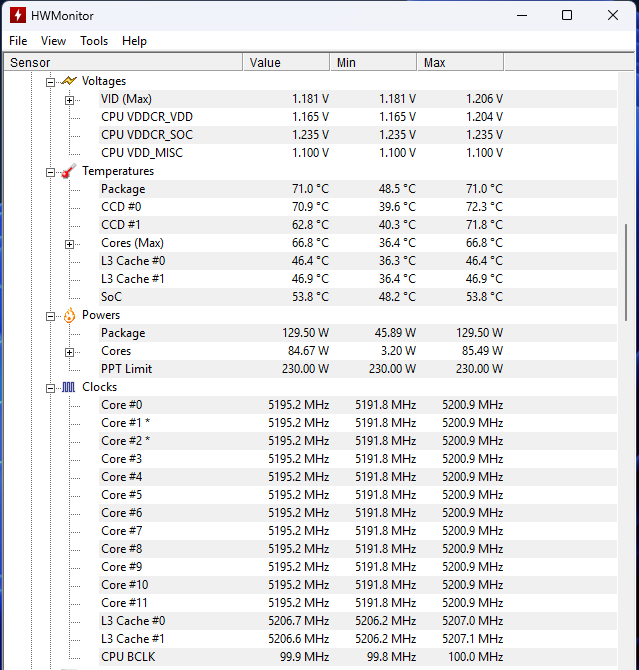Viewport: 639px width, 670px height.
Task: Click the Min column header
Action: (x=374, y=62)
